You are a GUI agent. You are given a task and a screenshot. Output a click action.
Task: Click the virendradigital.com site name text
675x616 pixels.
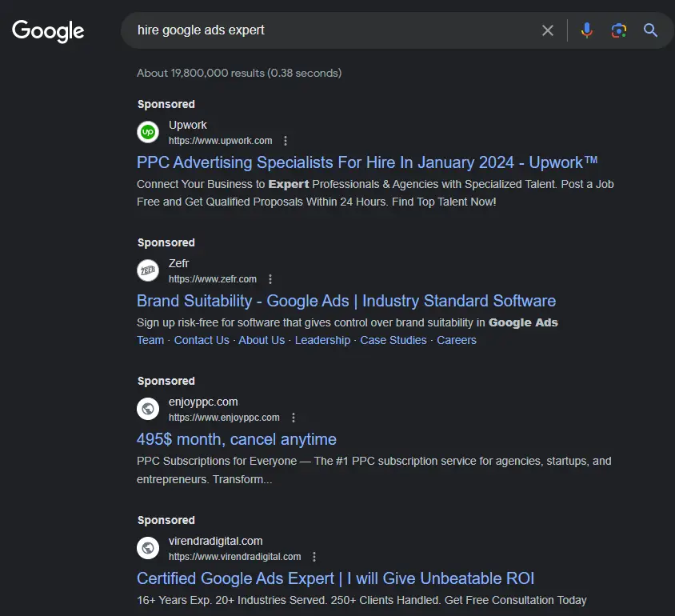[216, 541]
